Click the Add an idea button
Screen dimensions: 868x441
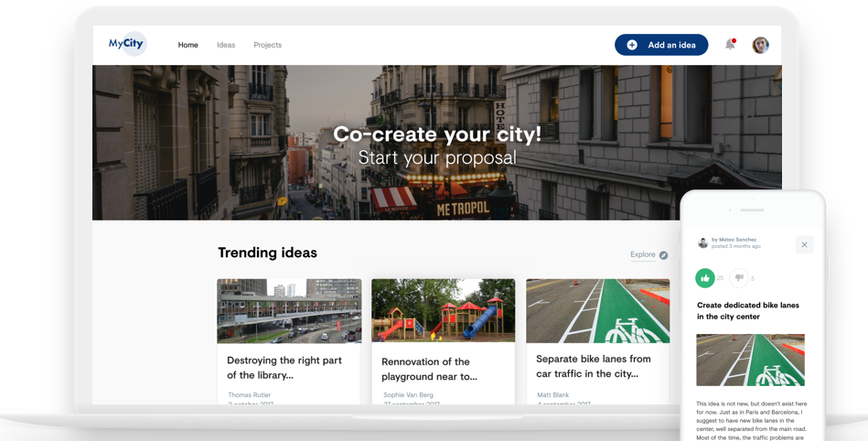click(661, 45)
